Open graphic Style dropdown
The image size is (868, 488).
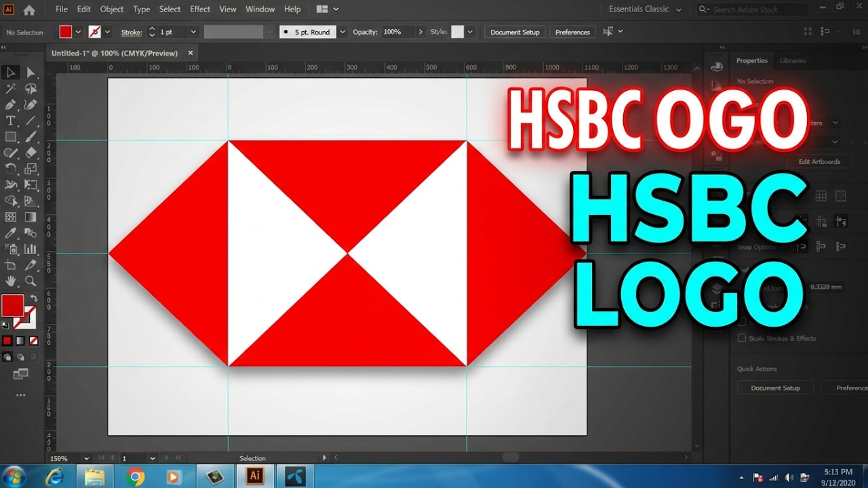point(470,32)
